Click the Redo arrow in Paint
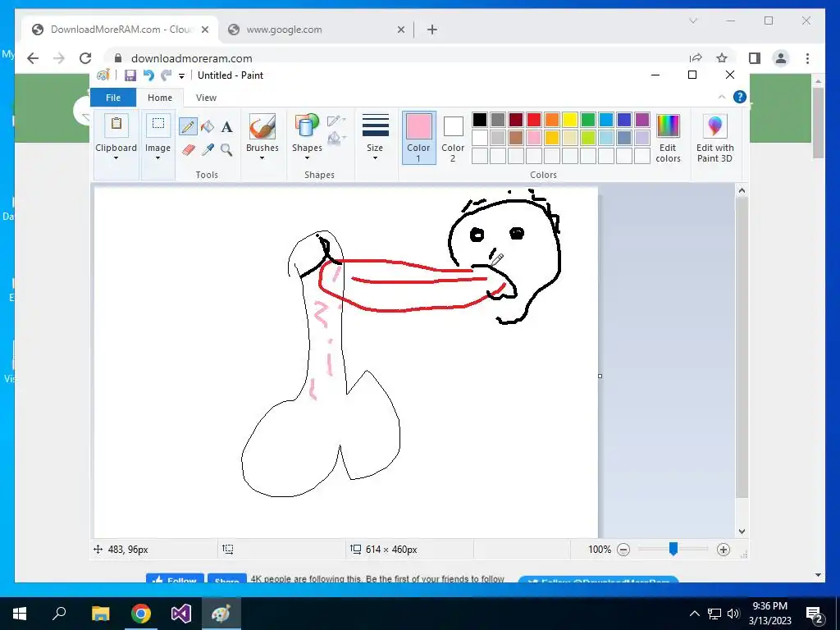The width and height of the screenshot is (840, 630). tap(167, 75)
